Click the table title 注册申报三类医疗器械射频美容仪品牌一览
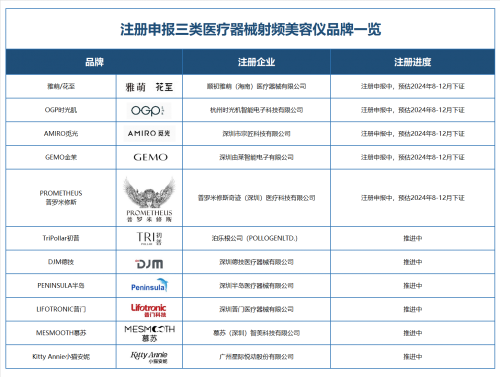The height and width of the screenshot is (377, 500). pyautogui.click(x=250, y=29)
